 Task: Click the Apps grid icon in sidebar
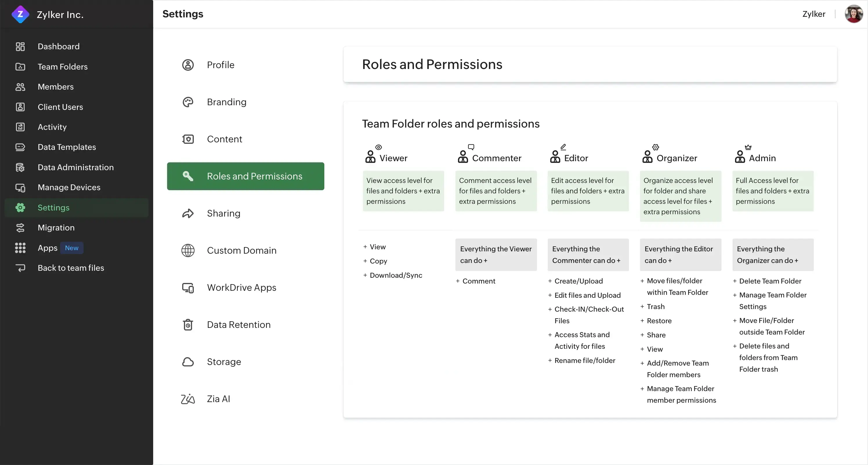(x=20, y=248)
